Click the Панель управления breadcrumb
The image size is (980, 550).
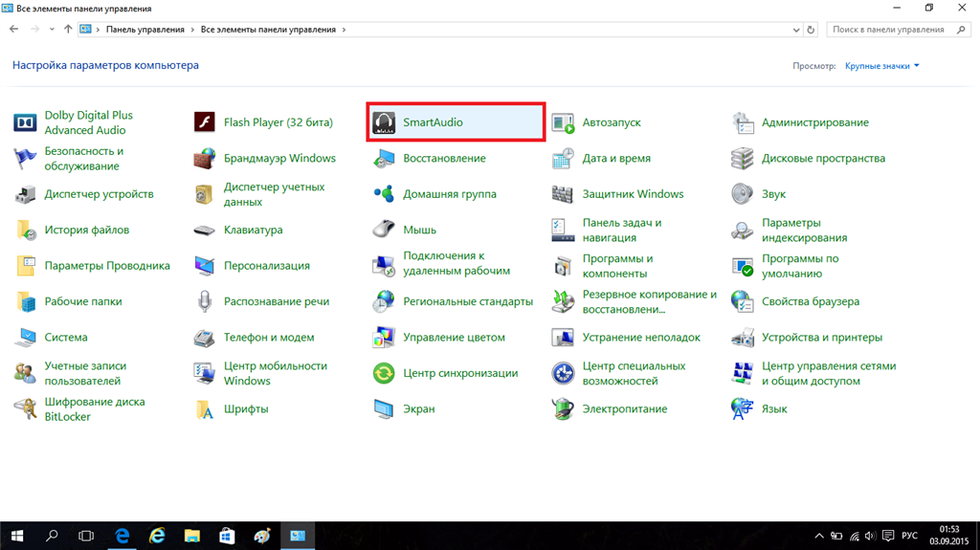click(145, 30)
